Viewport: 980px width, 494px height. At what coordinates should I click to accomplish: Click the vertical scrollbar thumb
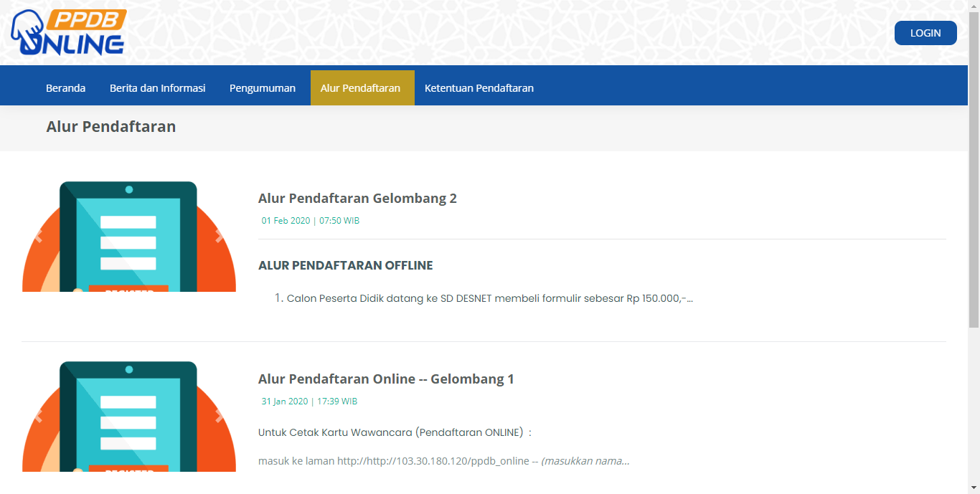point(974,165)
